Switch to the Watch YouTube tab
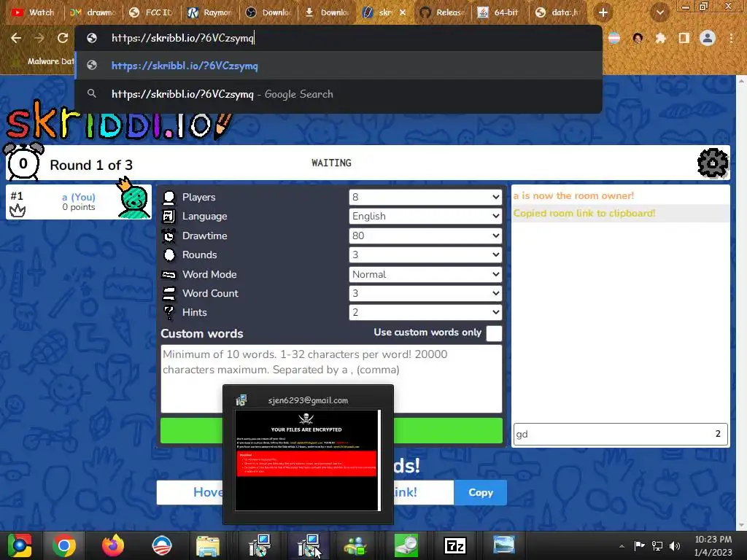The height and width of the screenshot is (560, 747). 34,12
